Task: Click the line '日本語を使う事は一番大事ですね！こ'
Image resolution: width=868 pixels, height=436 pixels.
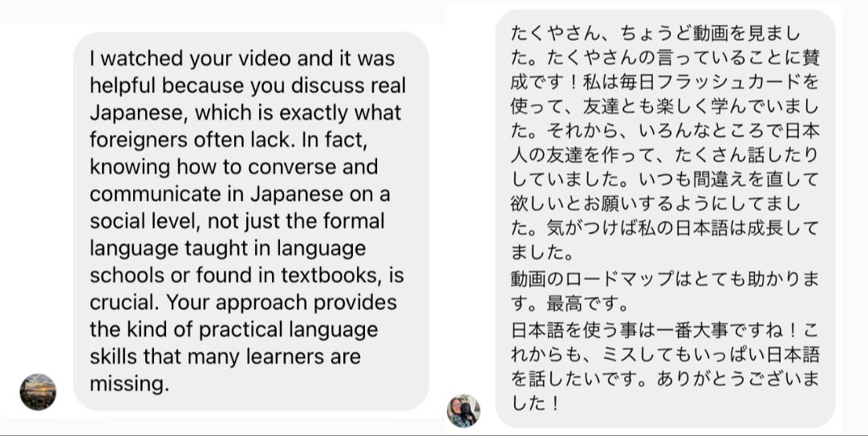Action: (x=664, y=330)
